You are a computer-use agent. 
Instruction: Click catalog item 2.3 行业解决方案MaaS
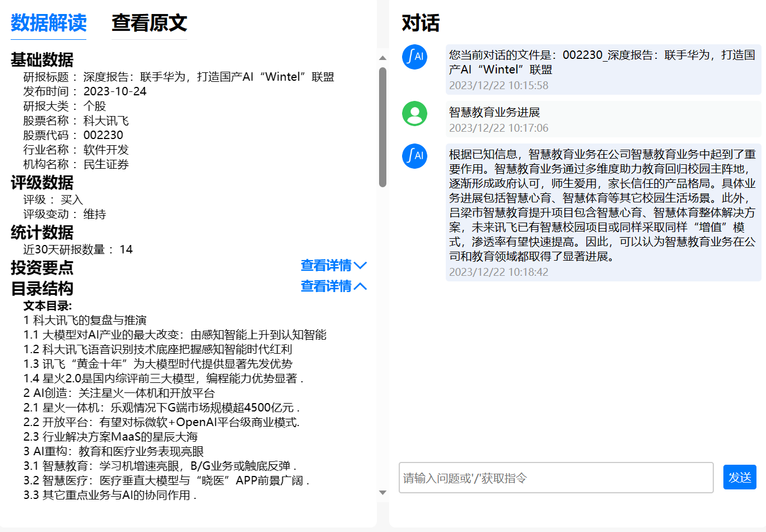[110, 437]
